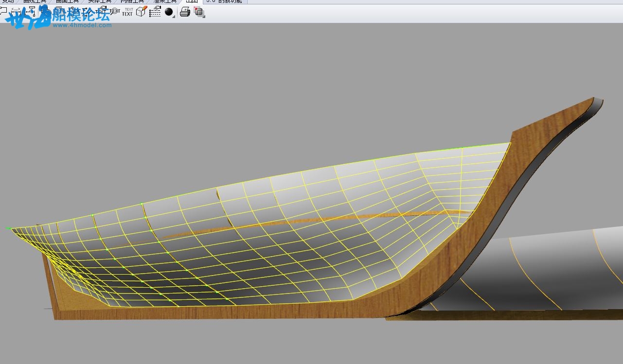Click the printer icon
Image resolution: width=623 pixels, height=364 pixels.
(x=185, y=12)
